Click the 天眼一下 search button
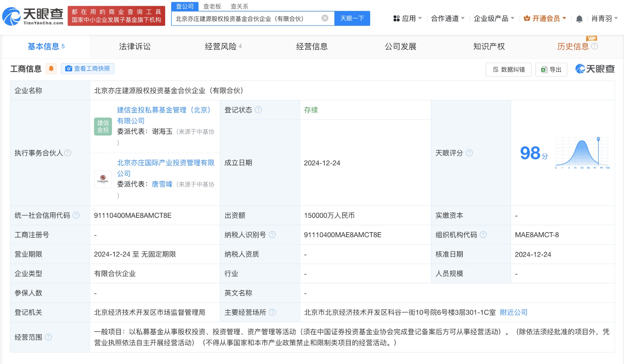The width and height of the screenshot is (624, 364). click(352, 18)
